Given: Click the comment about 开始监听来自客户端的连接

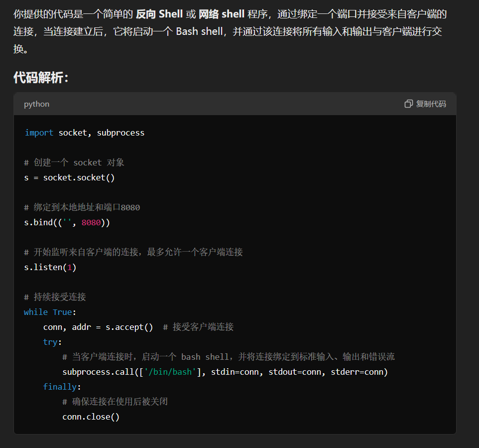Looking at the screenshot, I should pyautogui.click(x=133, y=252).
